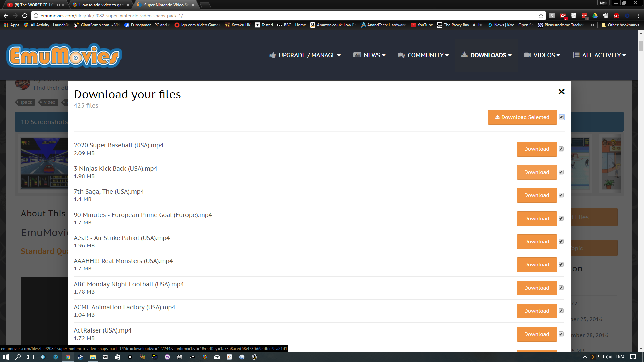Toggle ABC Monday Night Football checkbox

click(561, 288)
